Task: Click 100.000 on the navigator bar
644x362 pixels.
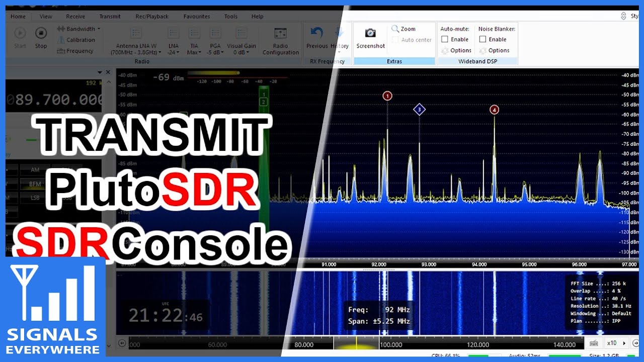Action: 391,345
